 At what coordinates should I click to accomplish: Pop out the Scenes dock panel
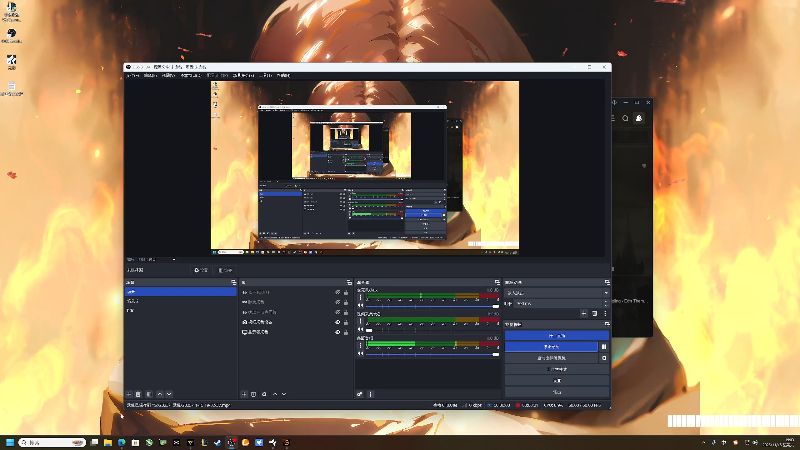click(x=234, y=282)
